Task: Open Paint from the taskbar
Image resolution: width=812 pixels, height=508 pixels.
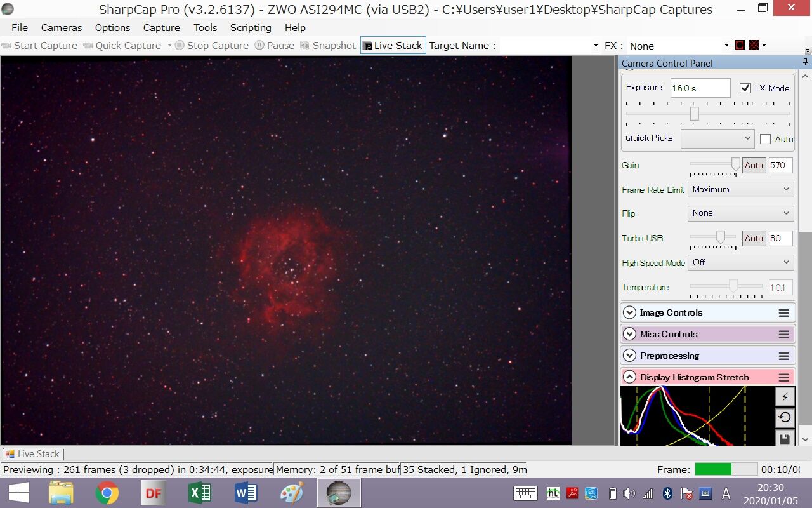Action: point(292,493)
